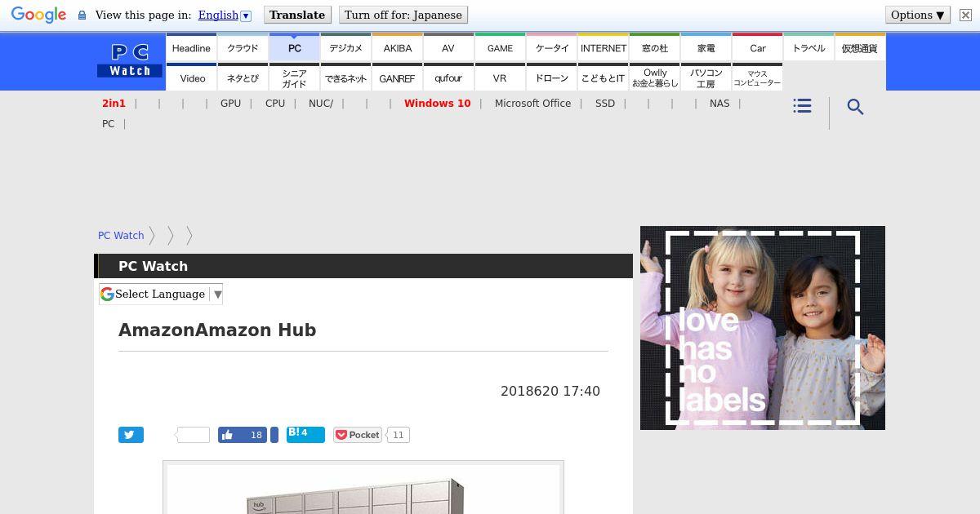Click Turn off for: Japanese button
The image size is (980, 514).
point(403,15)
